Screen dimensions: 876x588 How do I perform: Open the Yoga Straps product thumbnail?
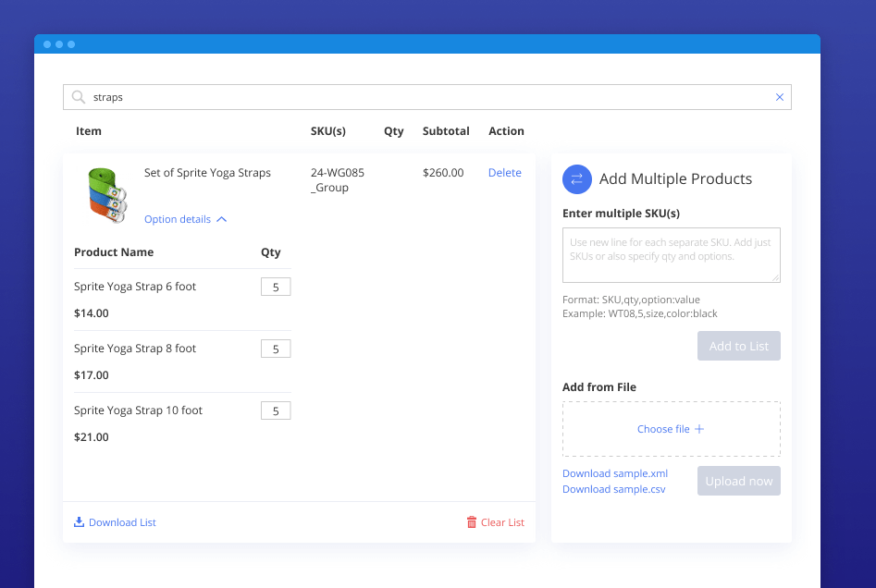106,194
